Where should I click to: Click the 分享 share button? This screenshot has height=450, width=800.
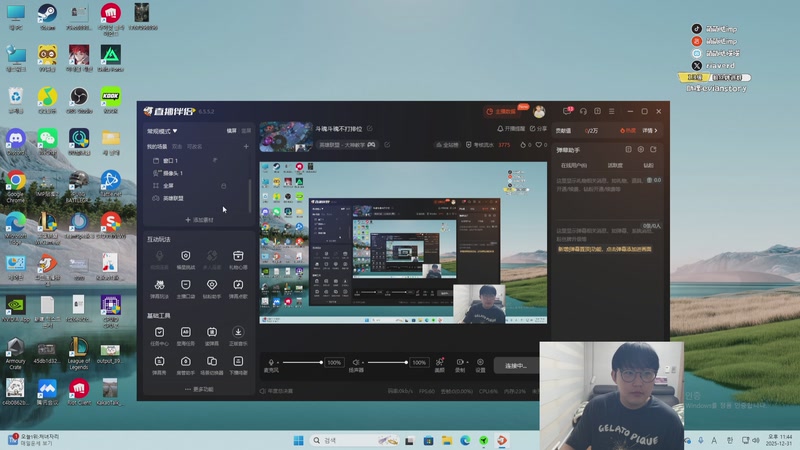[538, 129]
